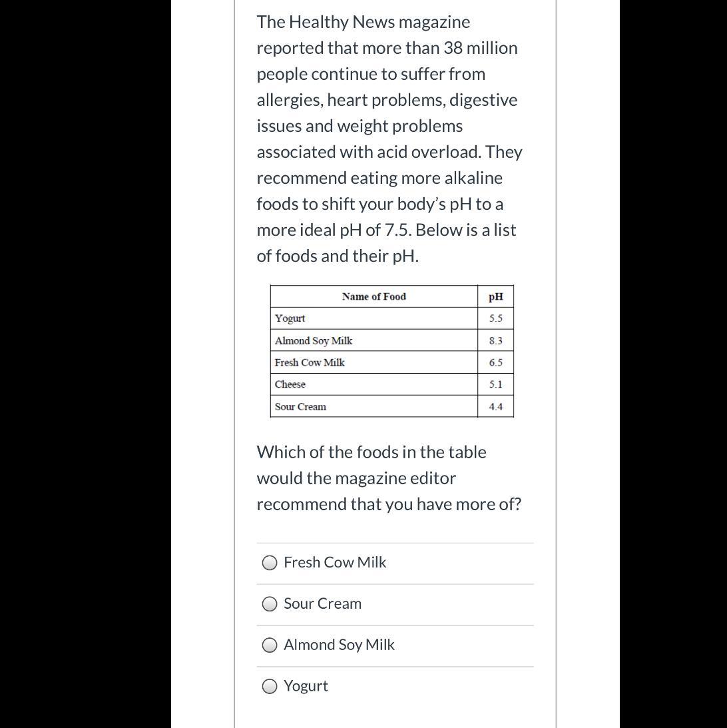Click the 'Almond Soy Milk' answer choice label
This screenshot has width=727, height=728.
[339, 645]
